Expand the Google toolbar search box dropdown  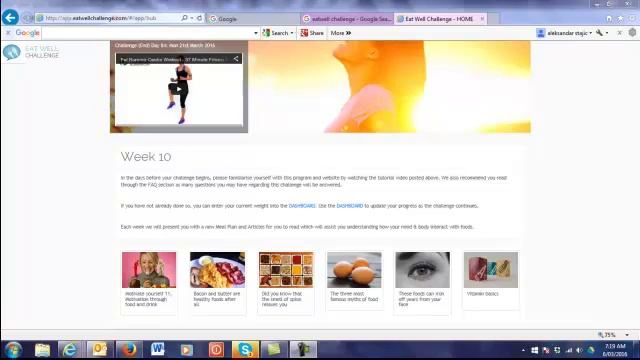tap(256, 33)
